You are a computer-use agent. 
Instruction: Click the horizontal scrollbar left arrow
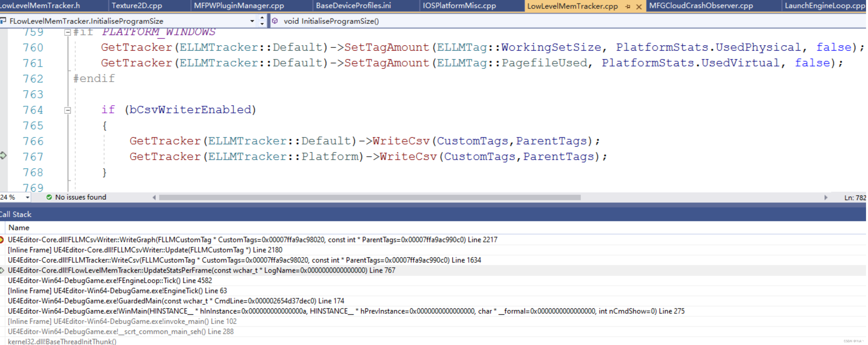coord(154,198)
